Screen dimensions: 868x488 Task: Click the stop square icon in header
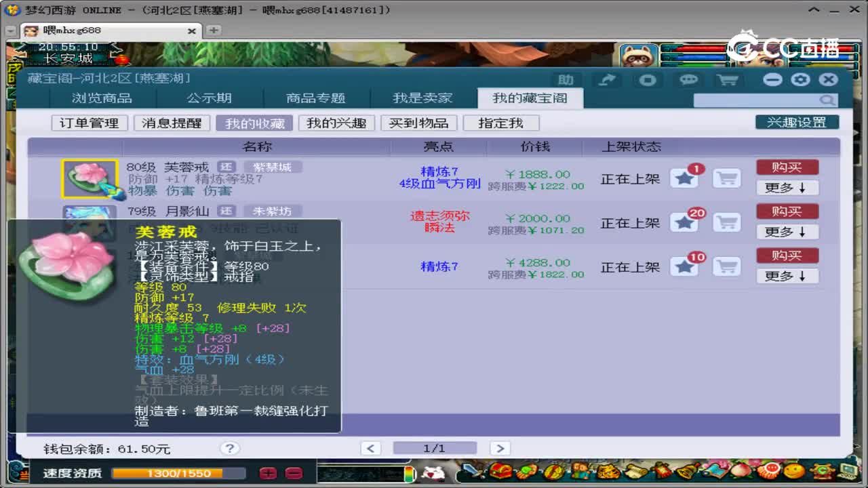pyautogui.click(x=648, y=80)
